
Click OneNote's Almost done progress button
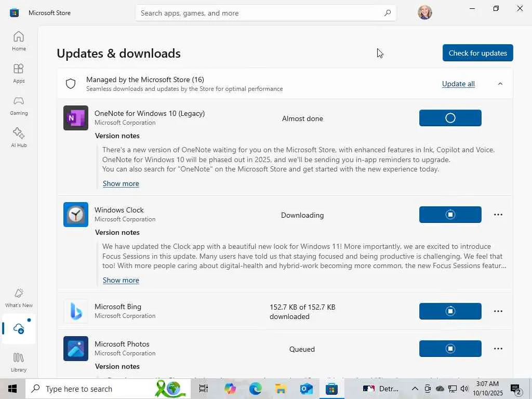(x=450, y=118)
